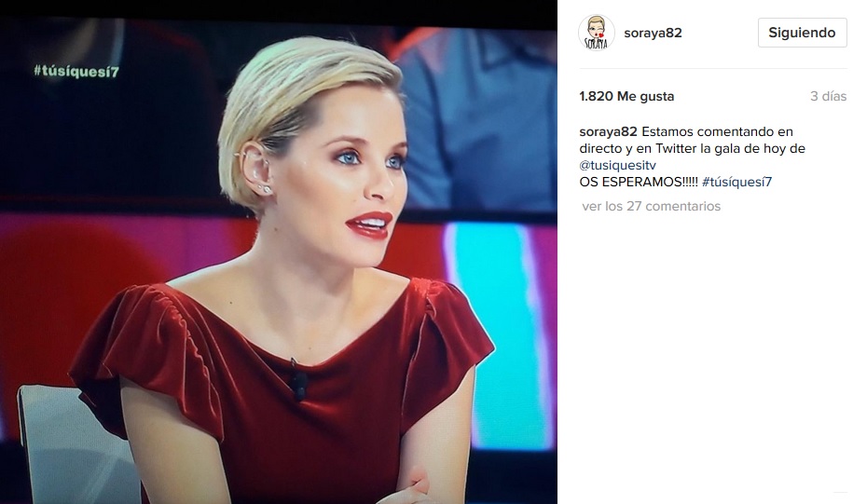This screenshot has width=853, height=504.
Task: View who liked via 1.820 Me gusta
Action: 626,96
